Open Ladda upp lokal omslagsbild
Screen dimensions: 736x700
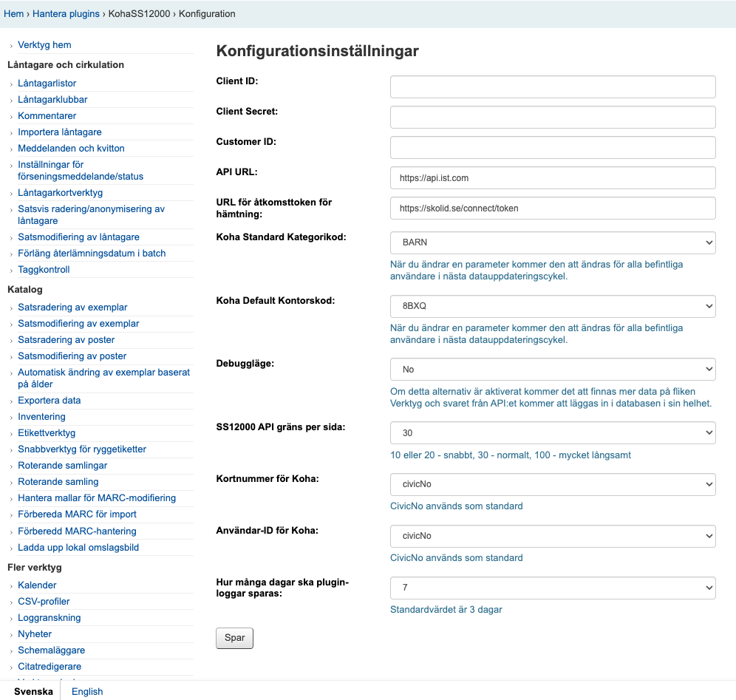78,548
